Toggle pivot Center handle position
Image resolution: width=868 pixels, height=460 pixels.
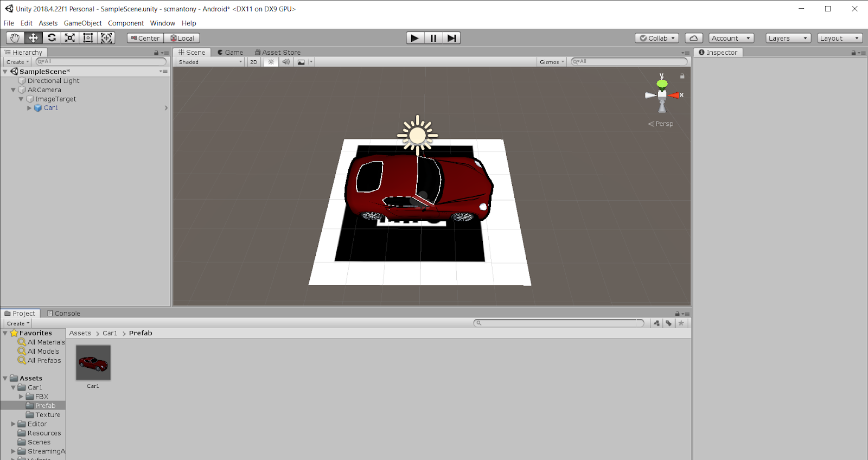point(145,38)
